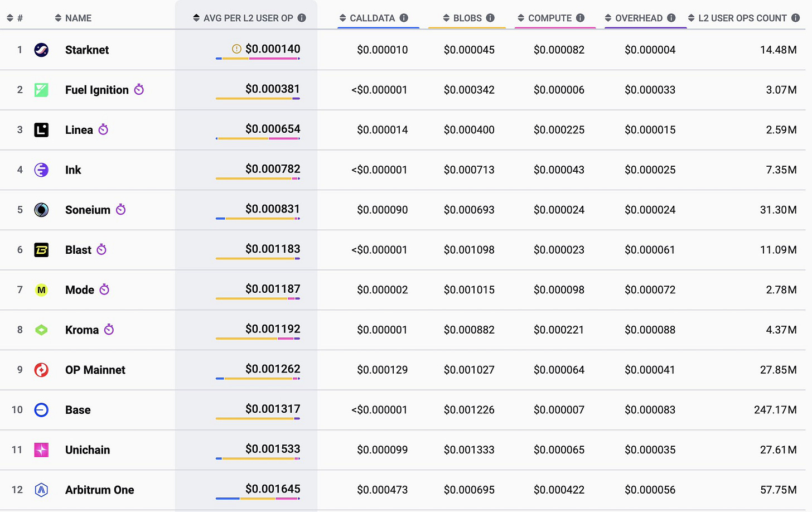The image size is (812, 512).
Task: Open the Blast project link
Action: coord(78,250)
